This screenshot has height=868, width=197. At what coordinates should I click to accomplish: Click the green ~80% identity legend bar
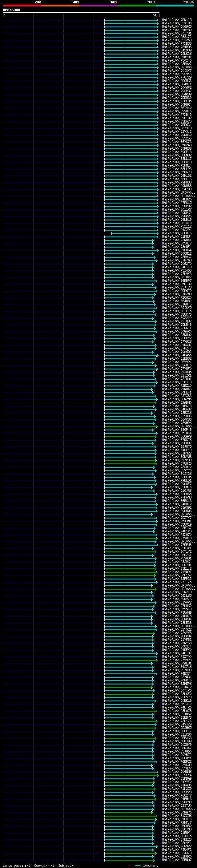(x=137, y=6)
